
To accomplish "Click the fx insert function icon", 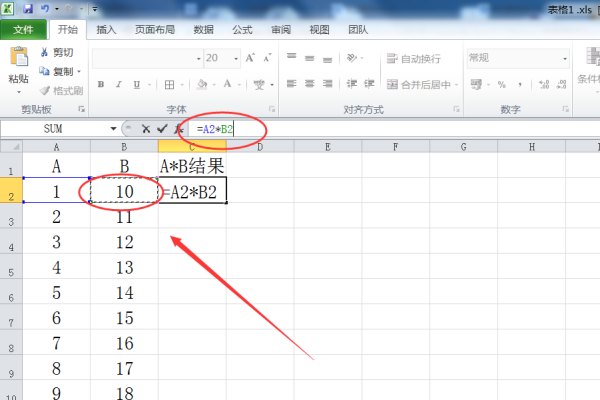I will click(x=178, y=129).
